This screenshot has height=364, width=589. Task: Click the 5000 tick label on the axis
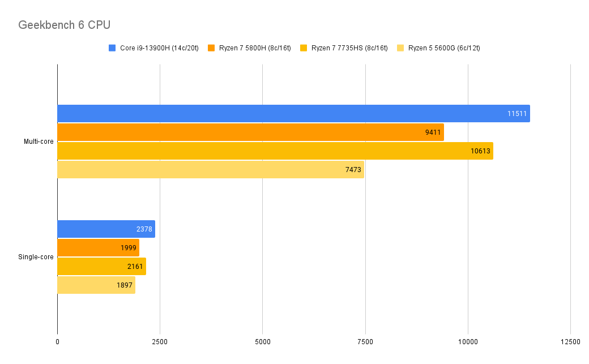[x=262, y=342]
